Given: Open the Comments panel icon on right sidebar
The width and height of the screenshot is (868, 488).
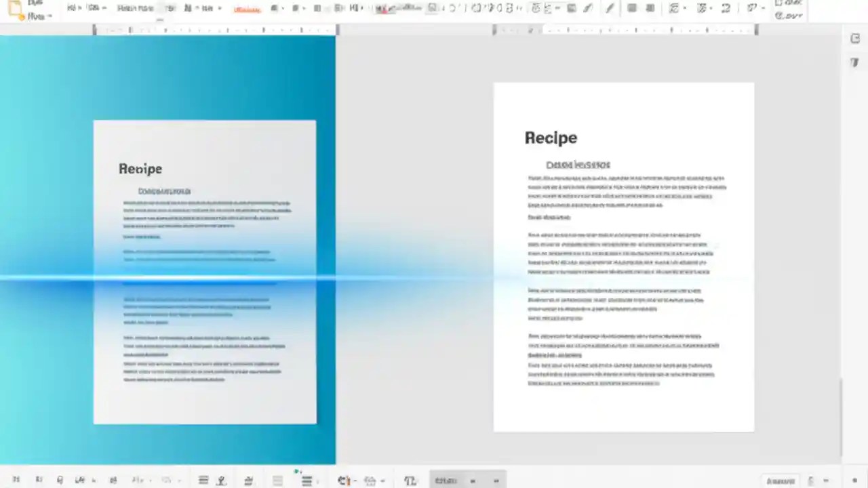Looking at the screenshot, I should tap(855, 39).
